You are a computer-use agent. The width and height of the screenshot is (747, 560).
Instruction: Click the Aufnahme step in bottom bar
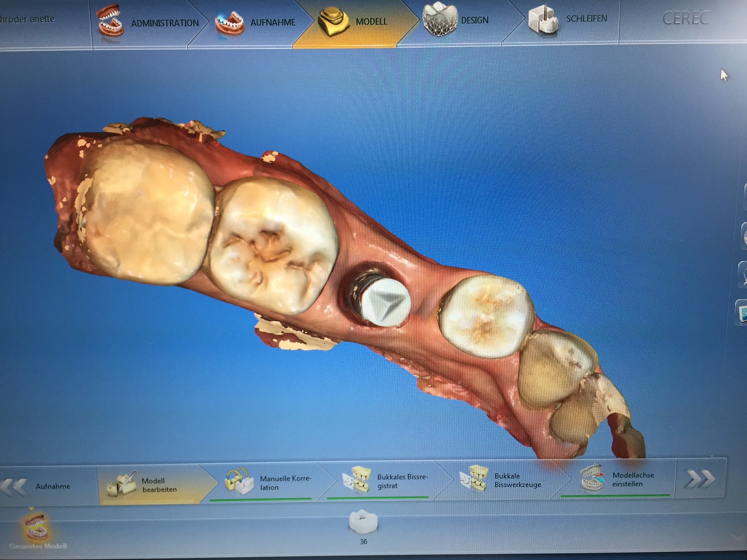(53, 486)
